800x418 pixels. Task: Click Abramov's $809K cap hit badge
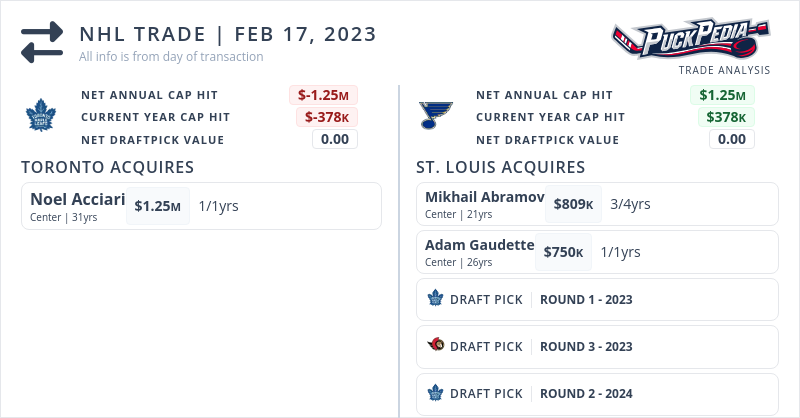tap(573, 204)
